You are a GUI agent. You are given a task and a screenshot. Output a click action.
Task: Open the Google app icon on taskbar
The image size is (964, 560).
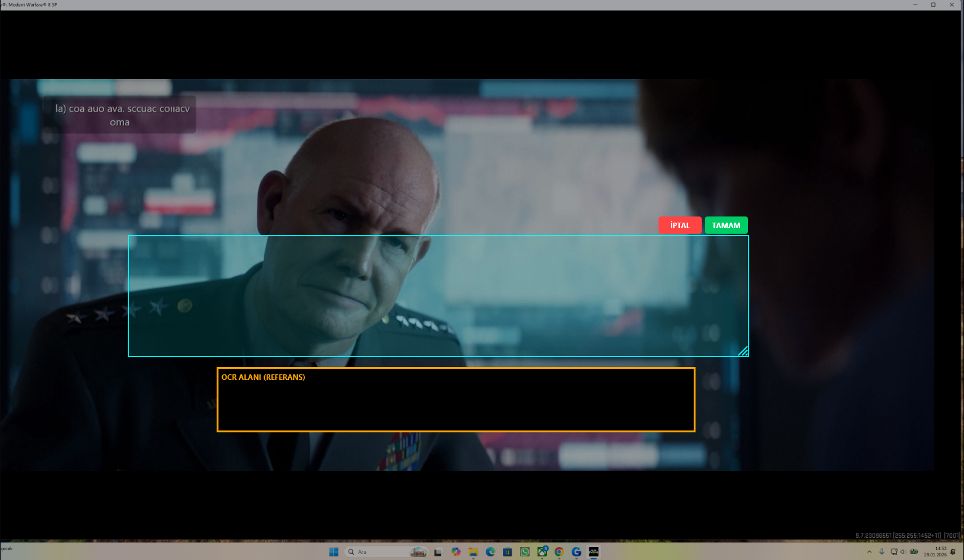(576, 552)
